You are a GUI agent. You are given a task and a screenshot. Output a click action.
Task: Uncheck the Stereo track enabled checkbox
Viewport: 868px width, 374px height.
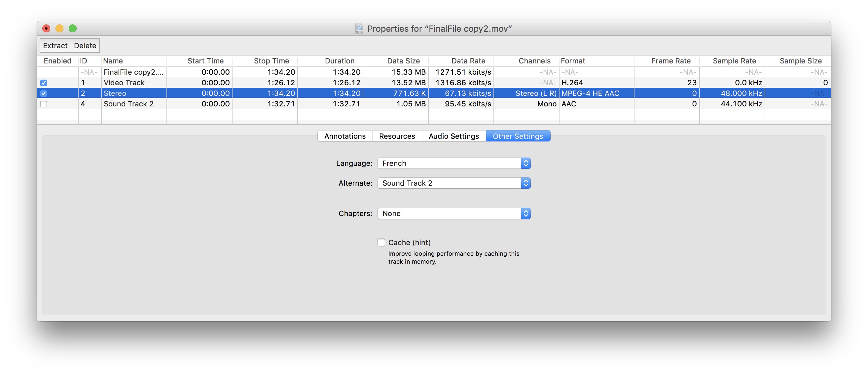44,93
